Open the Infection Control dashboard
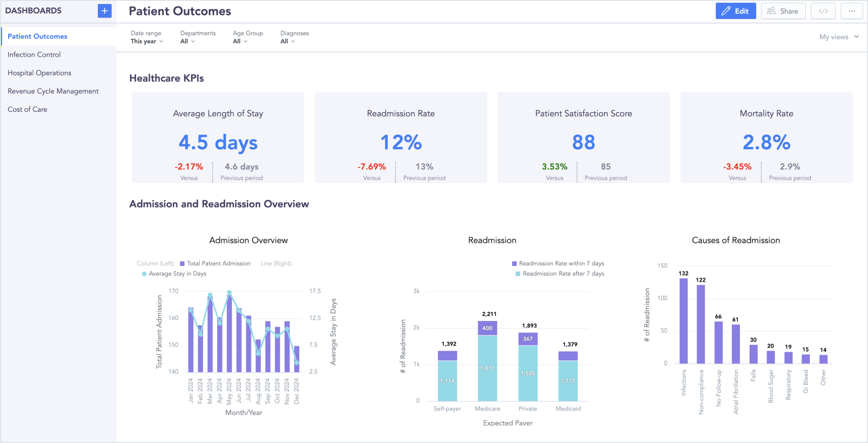Viewport: 868px width, 443px height. tap(34, 55)
